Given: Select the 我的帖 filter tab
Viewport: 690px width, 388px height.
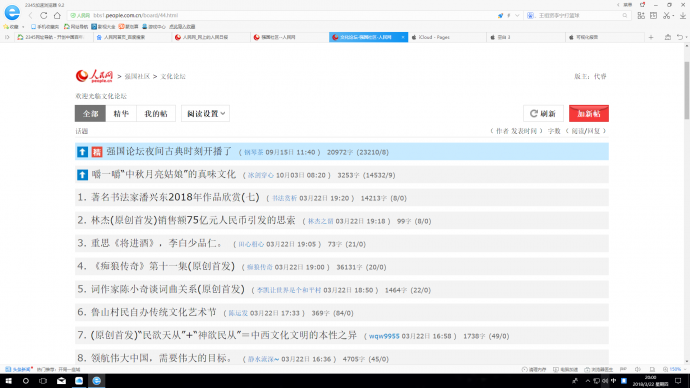Looking at the screenshot, I should pos(156,113).
